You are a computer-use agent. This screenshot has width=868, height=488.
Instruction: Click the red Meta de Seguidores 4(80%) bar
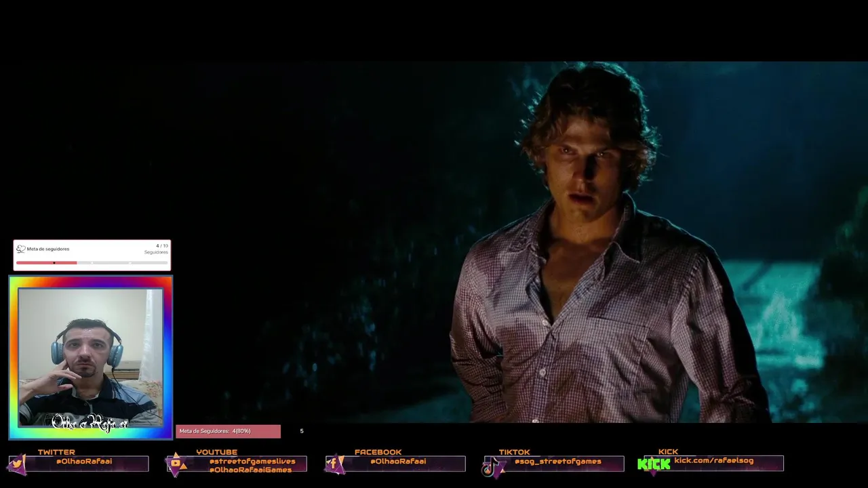[228, 431]
